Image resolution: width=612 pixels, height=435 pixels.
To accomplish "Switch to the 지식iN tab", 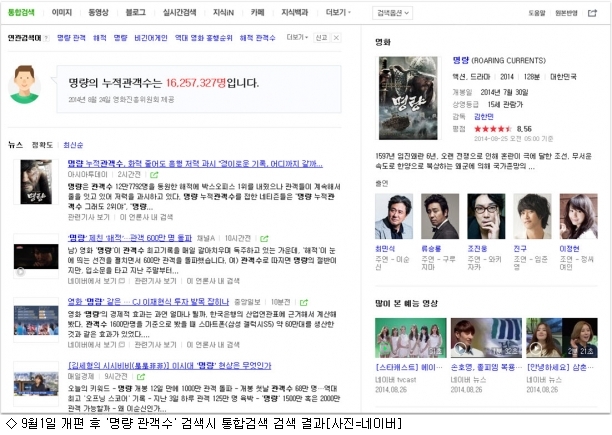I will [223, 12].
